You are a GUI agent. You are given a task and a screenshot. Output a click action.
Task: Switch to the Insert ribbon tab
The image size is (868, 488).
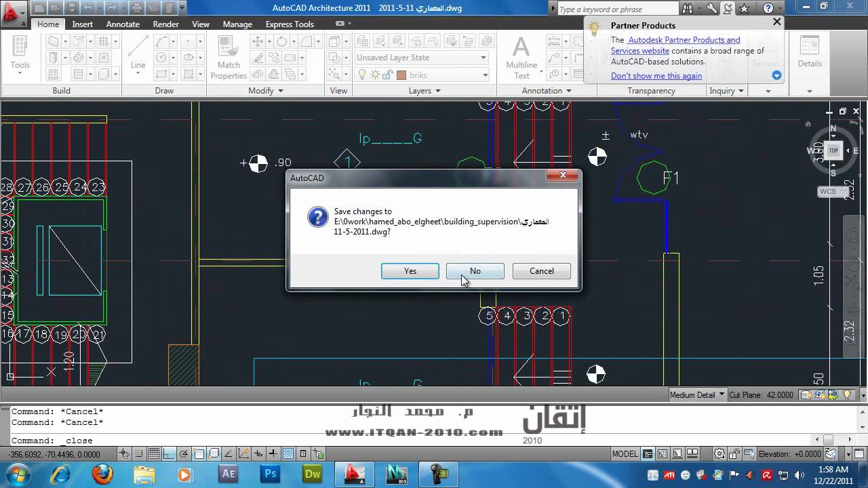83,24
